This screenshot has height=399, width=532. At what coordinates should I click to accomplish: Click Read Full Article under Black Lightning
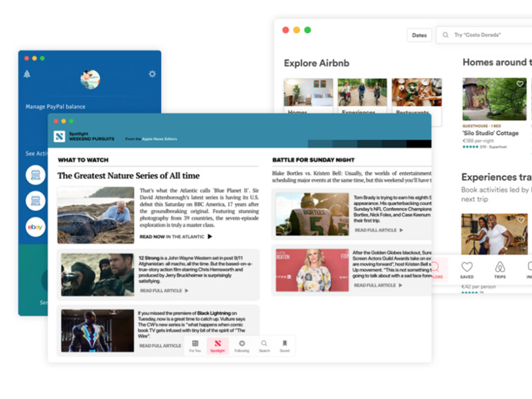tap(160, 346)
